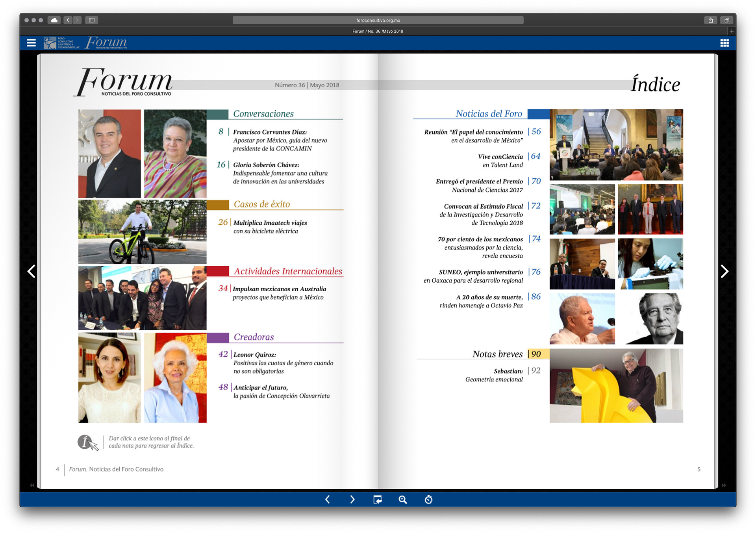Select the Forum No. 36 Mayo 2018 tab

pos(377,31)
